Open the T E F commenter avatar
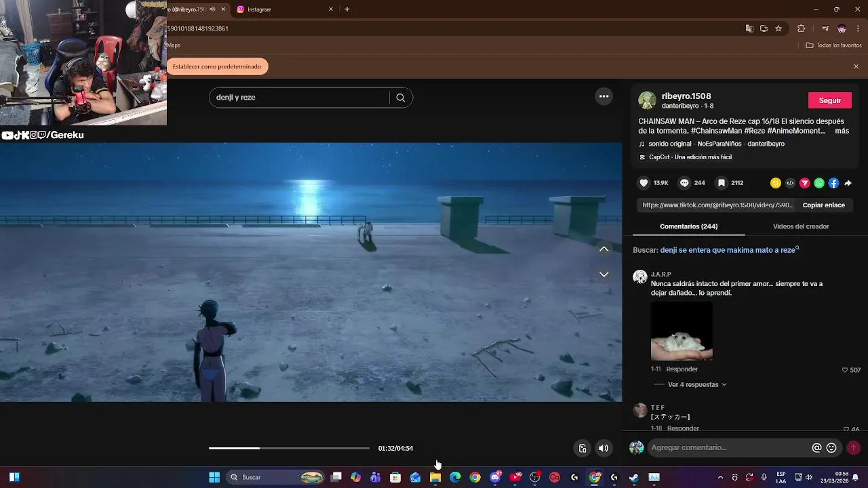 tap(640, 410)
